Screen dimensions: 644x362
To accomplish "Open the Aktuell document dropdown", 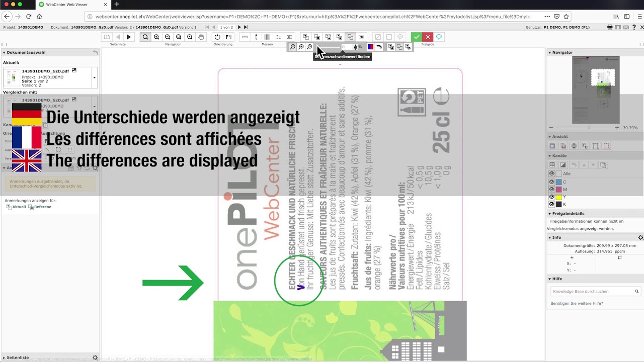I will point(94,78).
